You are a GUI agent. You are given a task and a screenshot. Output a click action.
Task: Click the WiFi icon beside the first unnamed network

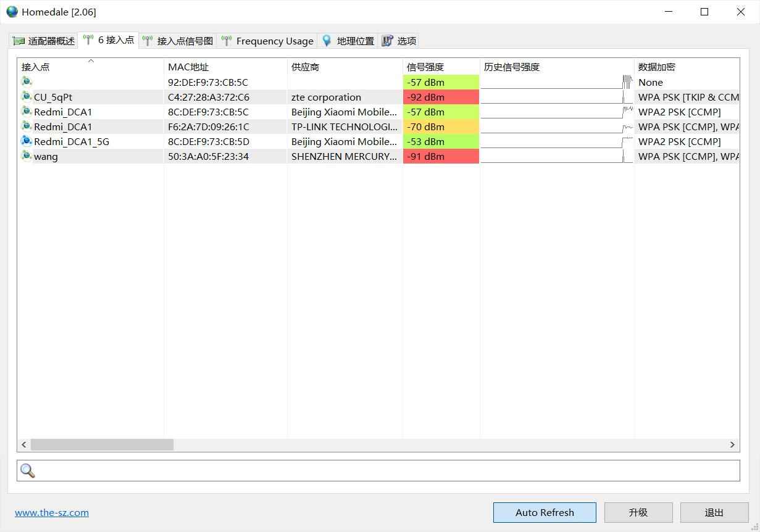click(x=25, y=81)
